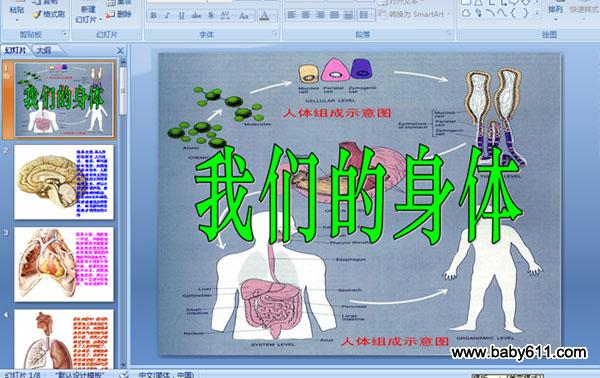
Task: Align text to the left
Action: pyautogui.click(x=292, y=15)
